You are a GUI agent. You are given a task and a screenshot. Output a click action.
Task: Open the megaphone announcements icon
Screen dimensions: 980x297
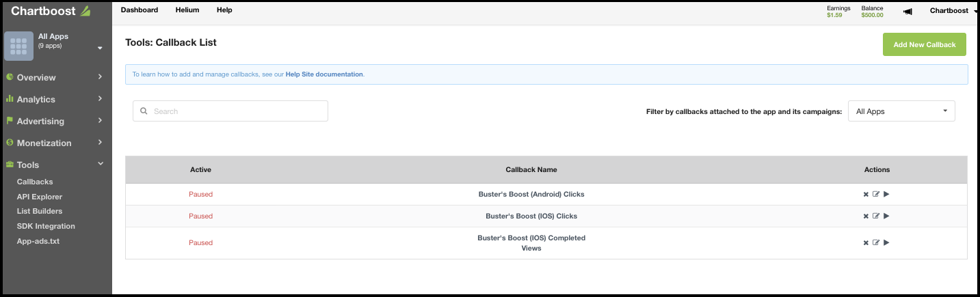(908, 11)
